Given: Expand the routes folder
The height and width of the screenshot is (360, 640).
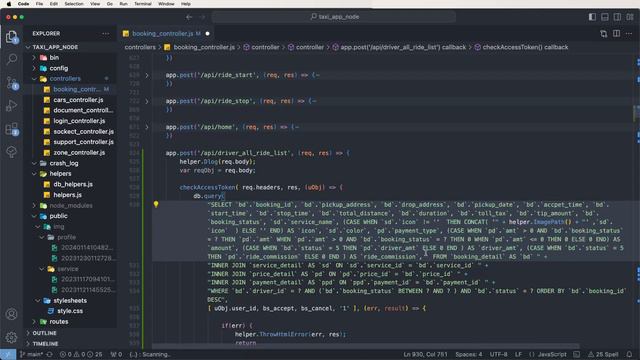Looking at the screenshot, I should click(58, 322).
